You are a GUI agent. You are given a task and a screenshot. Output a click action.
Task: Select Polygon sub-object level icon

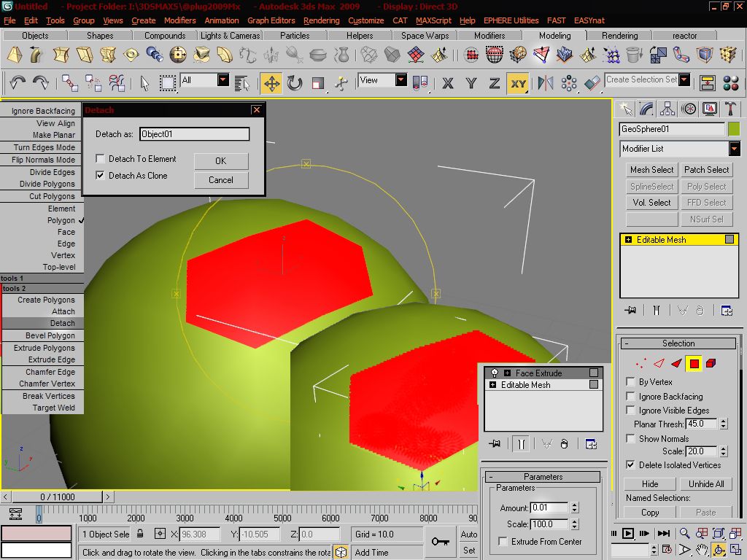coord(694,363)
